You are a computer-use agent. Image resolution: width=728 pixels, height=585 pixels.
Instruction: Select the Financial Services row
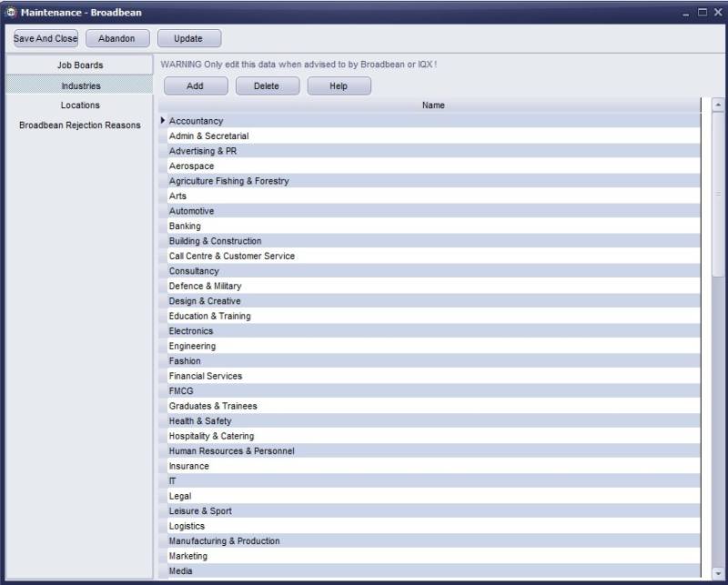tap(434, 376)
